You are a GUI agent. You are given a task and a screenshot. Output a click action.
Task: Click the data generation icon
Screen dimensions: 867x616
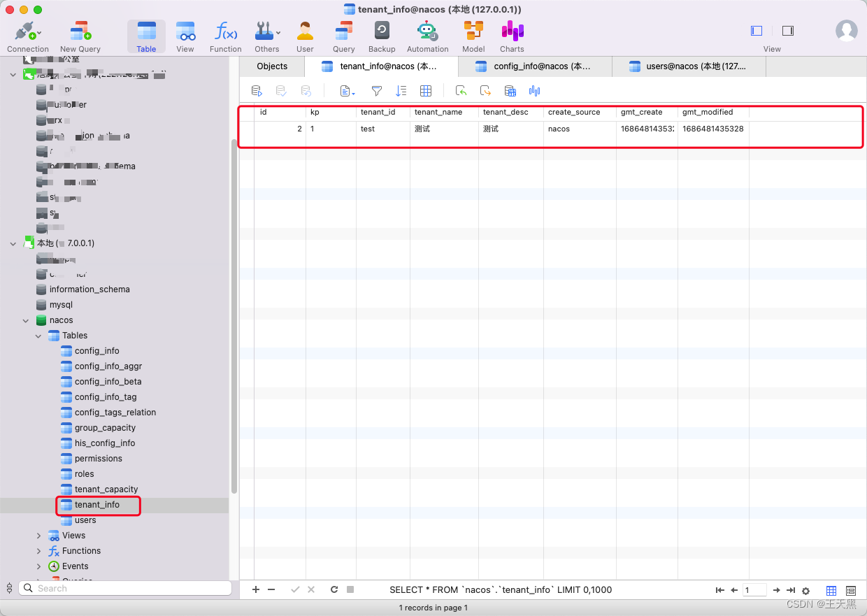tap(510, 91)
